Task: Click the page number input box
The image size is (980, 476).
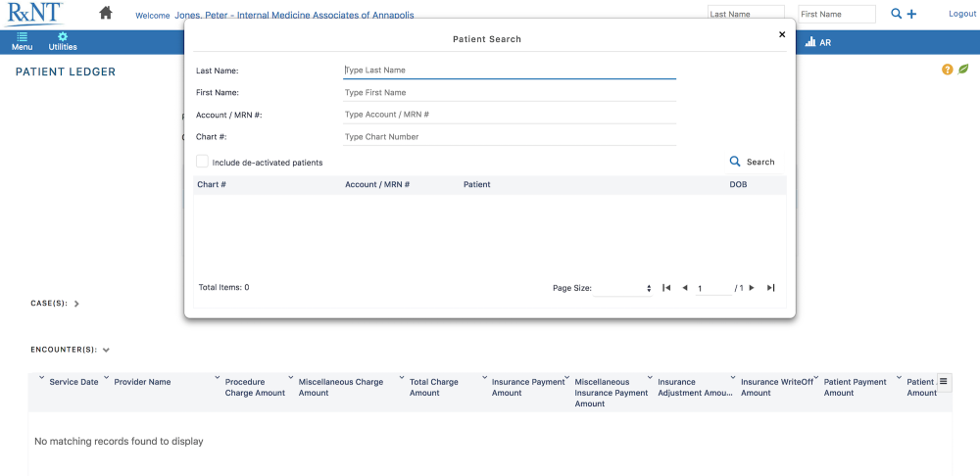Action: (713, 289)
